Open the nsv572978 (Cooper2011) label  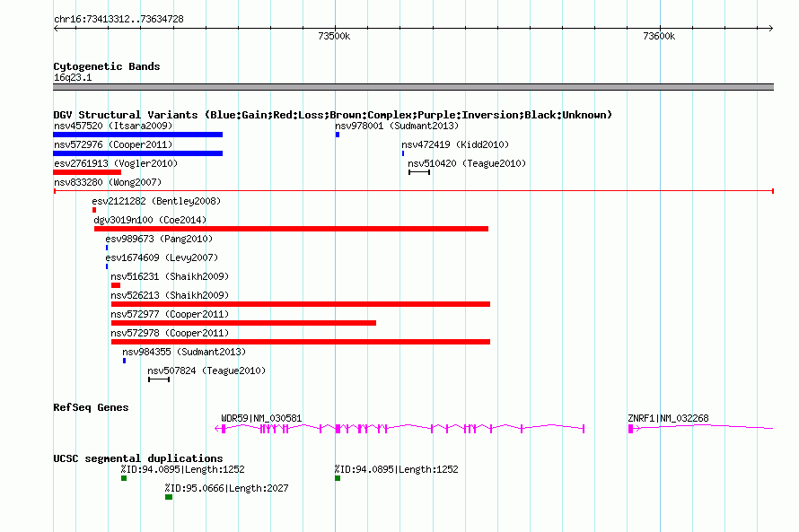170,333
